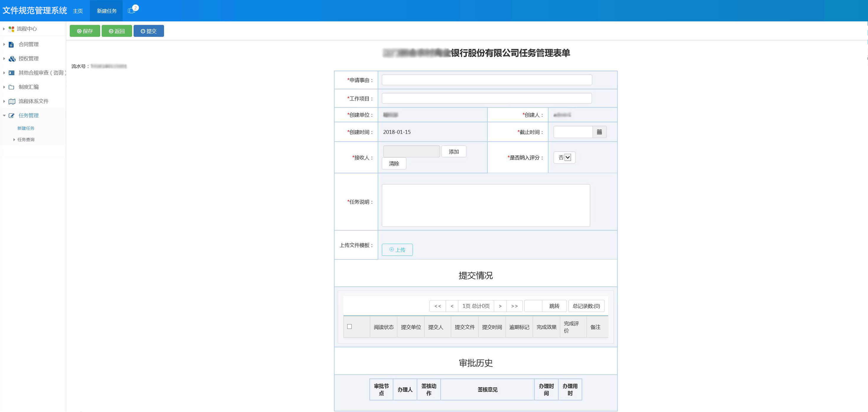The height and width of the screenshot is (412, 868).
Task: Open the 截止时间 calendar picker icon
Action: click(x=599, y=132)
